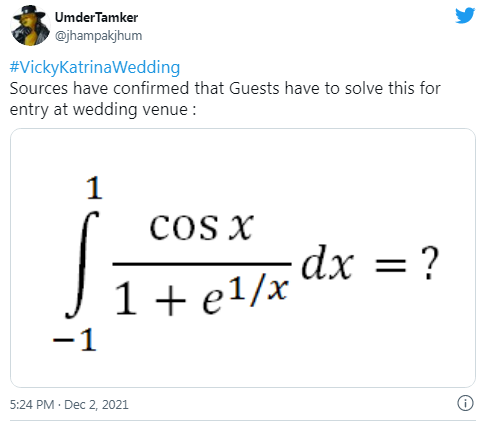
Task: Click the hat on profile picture
Action: click(x=29, y=13)
